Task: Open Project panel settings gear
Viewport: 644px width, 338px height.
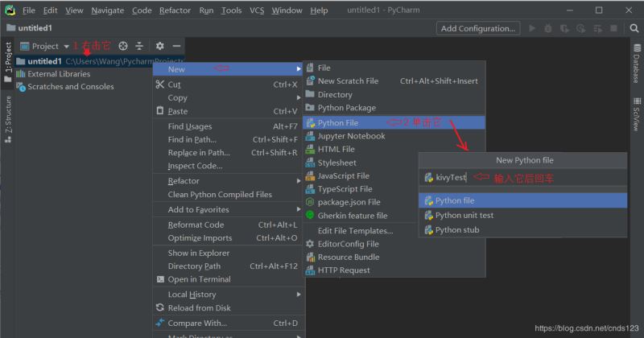Action: (159, 46)
